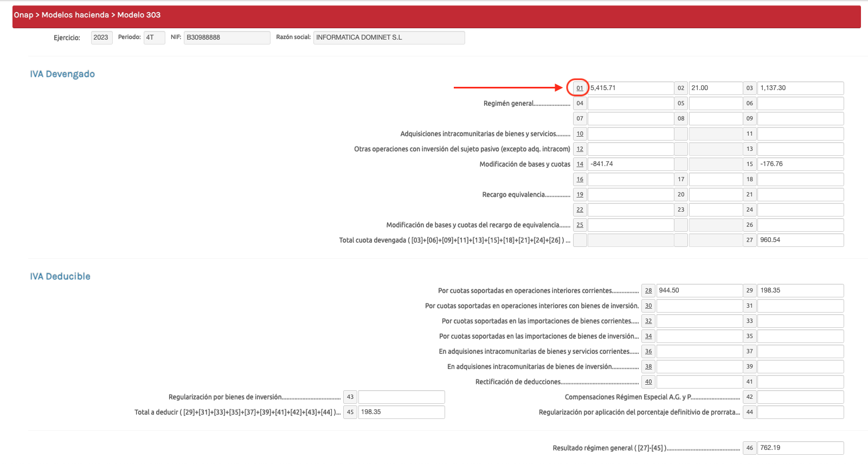Click the underlined box number 01 link

(580, 88)
